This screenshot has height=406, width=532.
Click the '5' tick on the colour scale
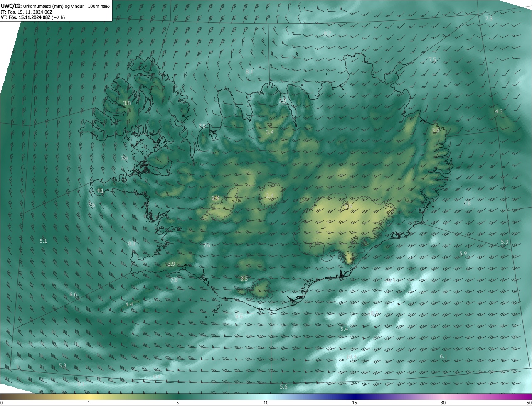click(x=177, y=403)
